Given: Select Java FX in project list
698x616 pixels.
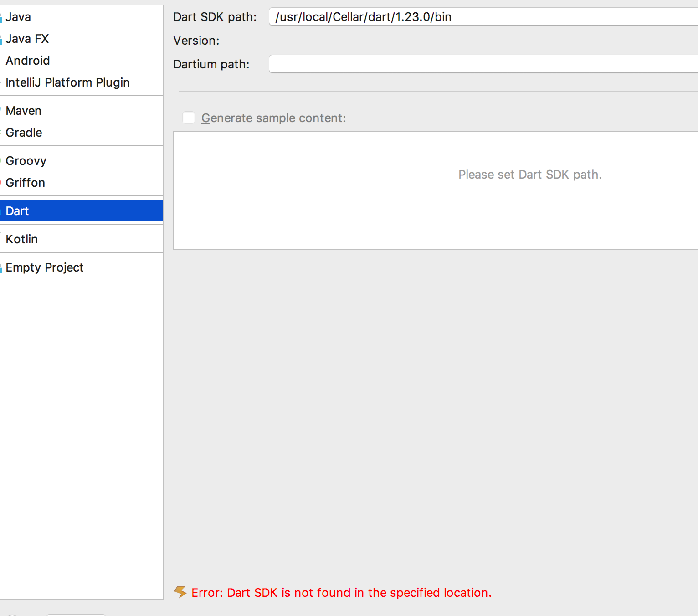Looking at the screenshot, I should point(82,39).
